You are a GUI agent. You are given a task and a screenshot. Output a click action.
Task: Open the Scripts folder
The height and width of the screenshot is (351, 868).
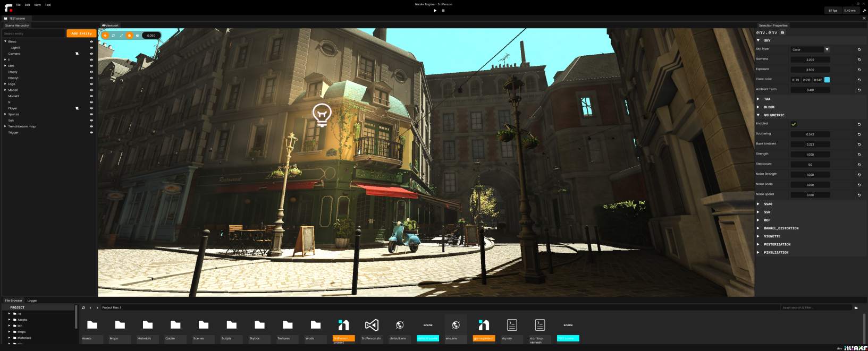tap(231, 325)
